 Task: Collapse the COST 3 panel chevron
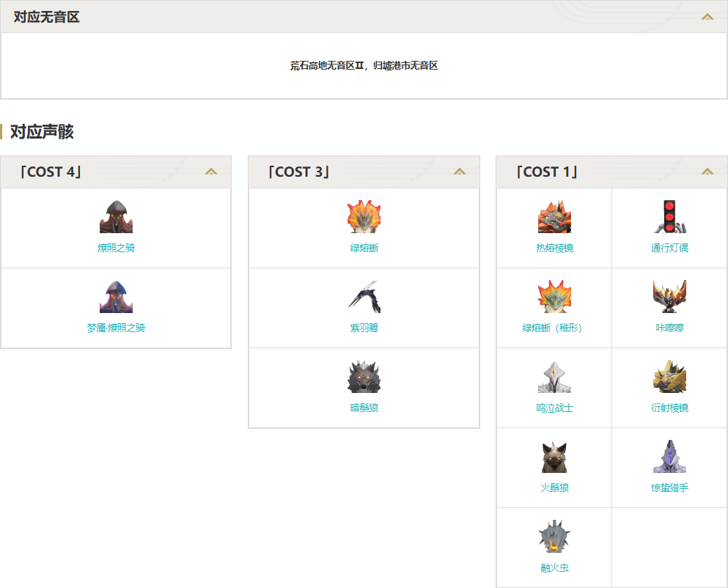coord(460,172)
